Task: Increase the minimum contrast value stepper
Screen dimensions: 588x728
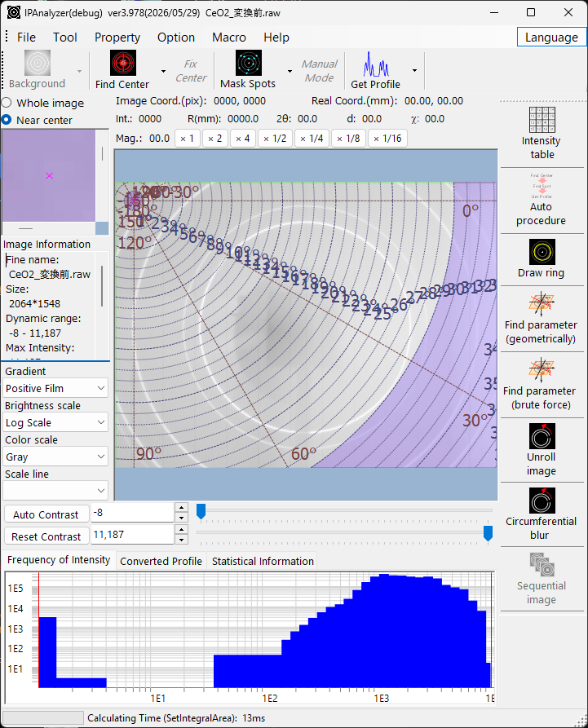Action: (x=182, y=507)
